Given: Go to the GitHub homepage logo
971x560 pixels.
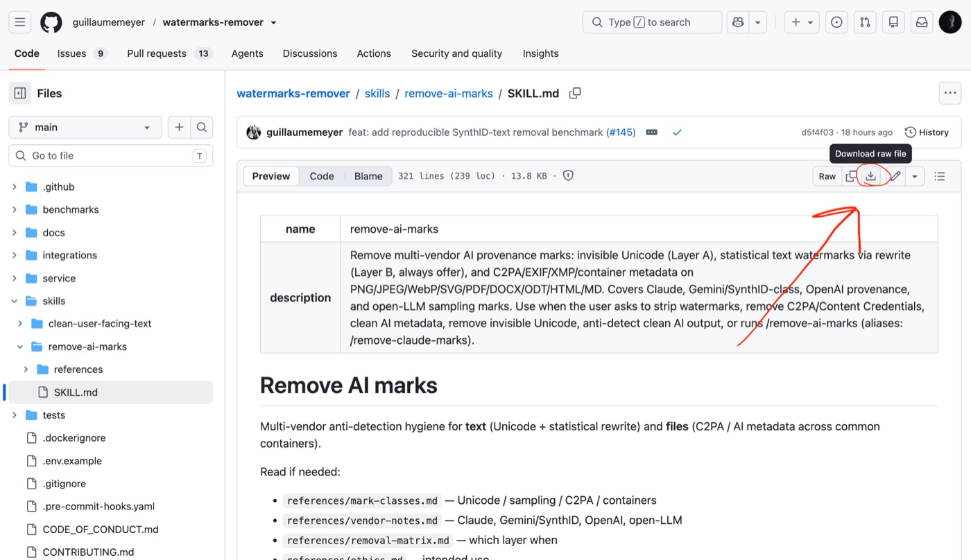Looking at the screenshot, I should pyautogui.click(x=51, y=22).
